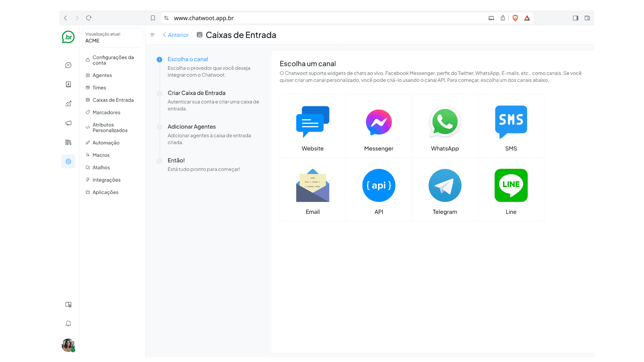The image size is (644, 362).
Task: Select the WhatsApp channel icon
Action: coord(445,122)
